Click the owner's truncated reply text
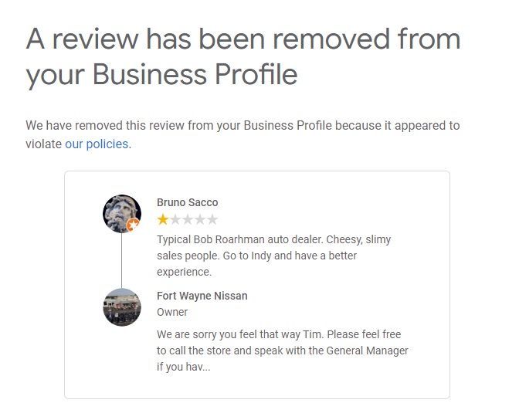 pos(282,351)
